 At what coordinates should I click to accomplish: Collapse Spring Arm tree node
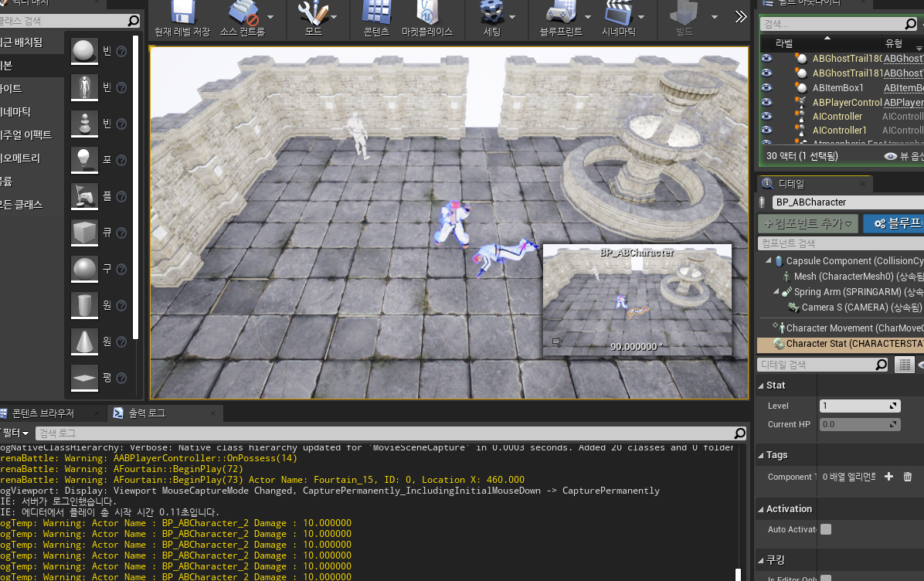776,292
